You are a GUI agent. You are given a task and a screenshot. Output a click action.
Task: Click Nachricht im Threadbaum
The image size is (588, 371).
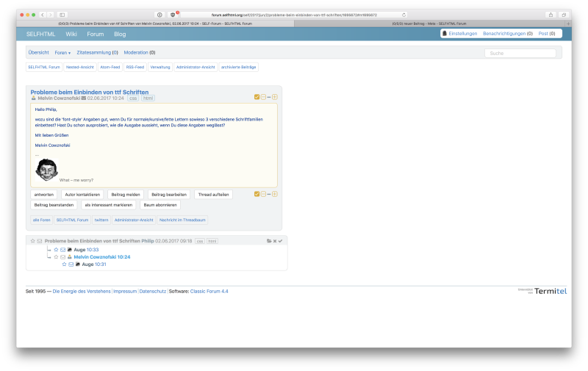[x=182, y=220]
